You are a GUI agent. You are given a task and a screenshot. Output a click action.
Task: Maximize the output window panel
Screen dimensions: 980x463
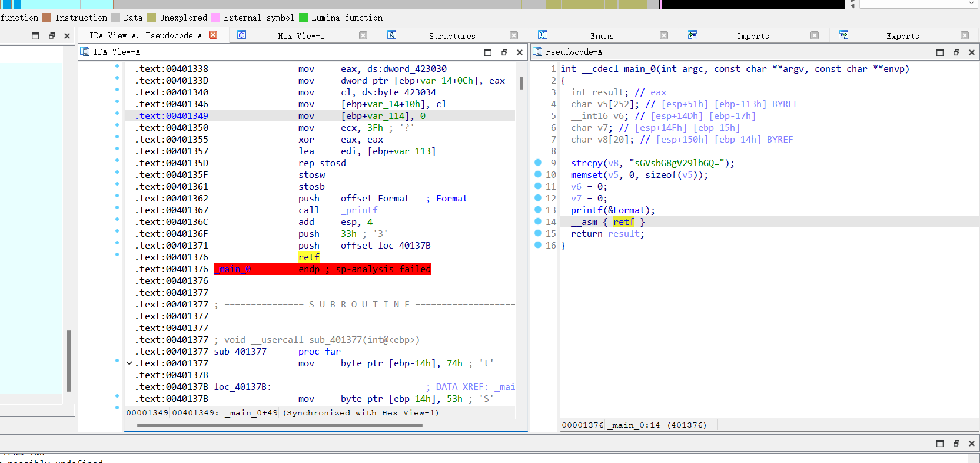[x=940, y=444]
